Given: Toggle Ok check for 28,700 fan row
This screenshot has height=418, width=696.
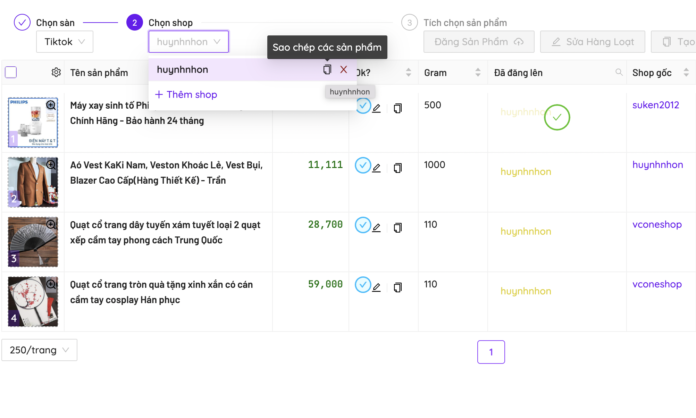Looking at the screenshot, I should (362, 226).
